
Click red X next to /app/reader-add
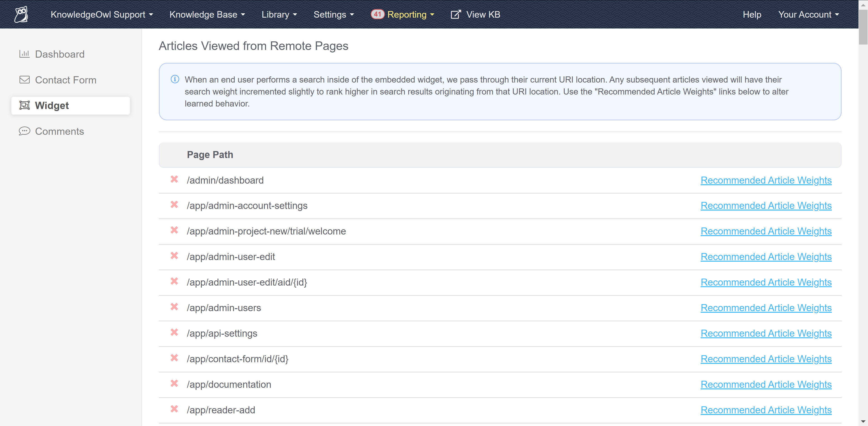tap(174, 409)
